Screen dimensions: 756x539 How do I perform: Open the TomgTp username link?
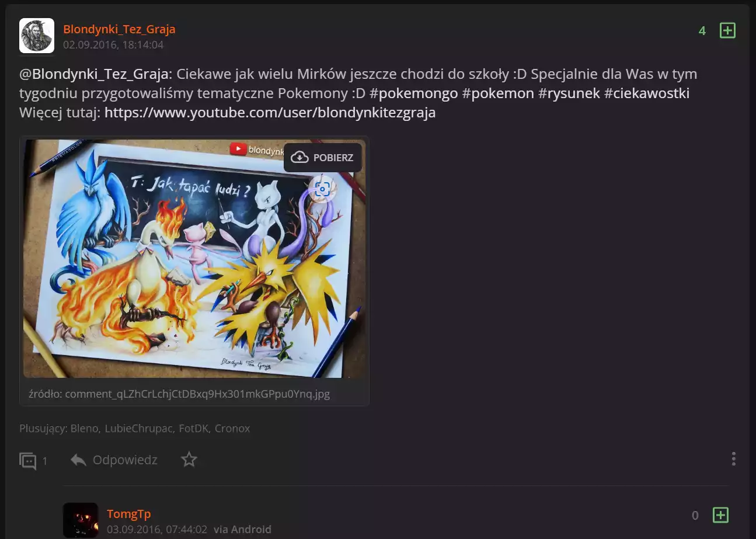[x=129, y=514]
